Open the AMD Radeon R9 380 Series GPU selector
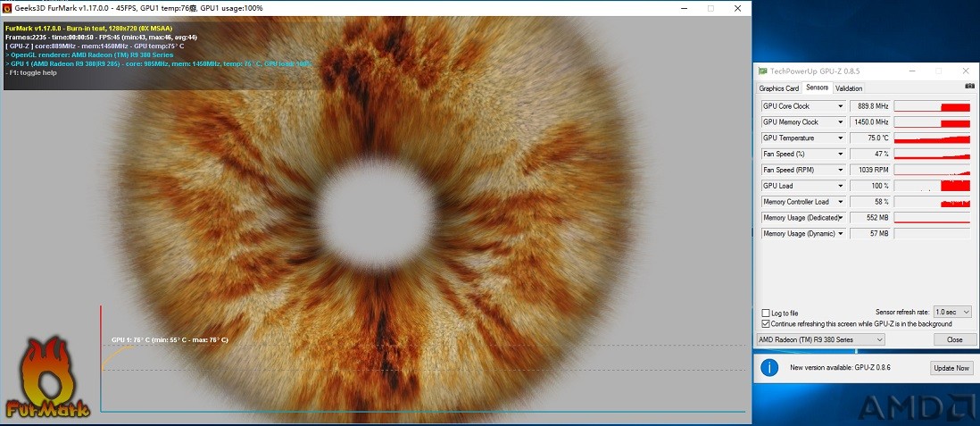The height and width of the screenshot is (426, 980). click(x=820, y=339)
